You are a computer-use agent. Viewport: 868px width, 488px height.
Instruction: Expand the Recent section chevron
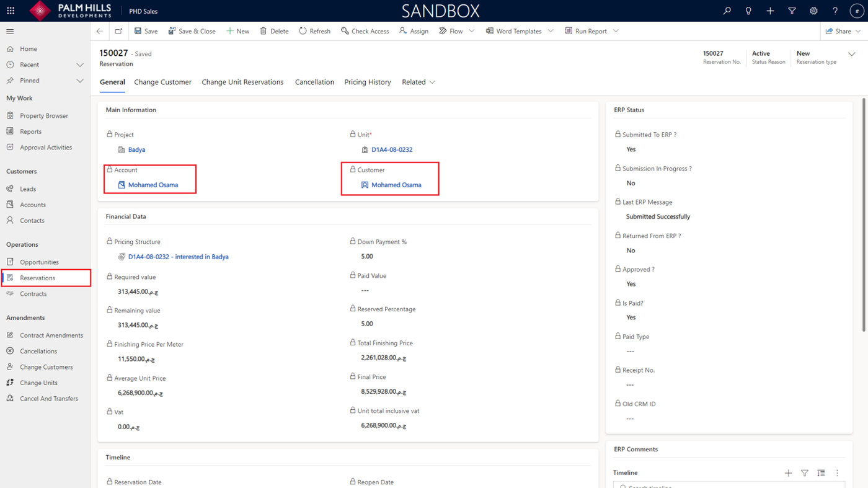coord(80,64)
